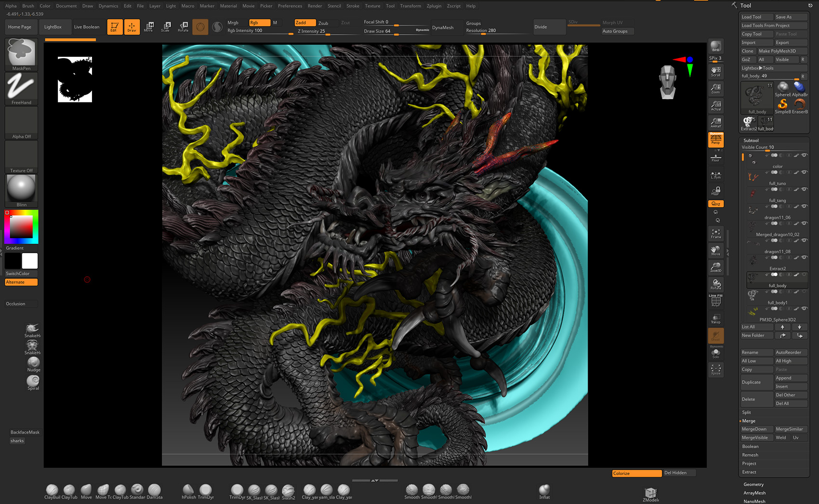Choose the Inflat brush
This screenshot has width=819, height=504.
pyautogui.click(x=544, y=492)
